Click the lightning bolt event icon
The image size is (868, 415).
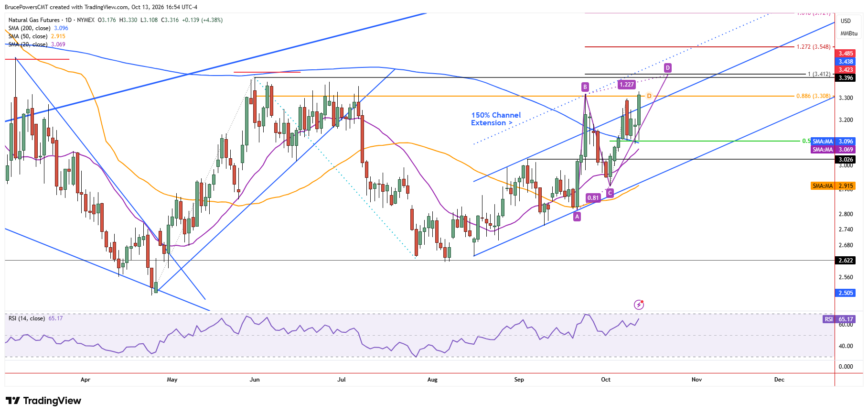pyautogui.click(x=639, y=305)
